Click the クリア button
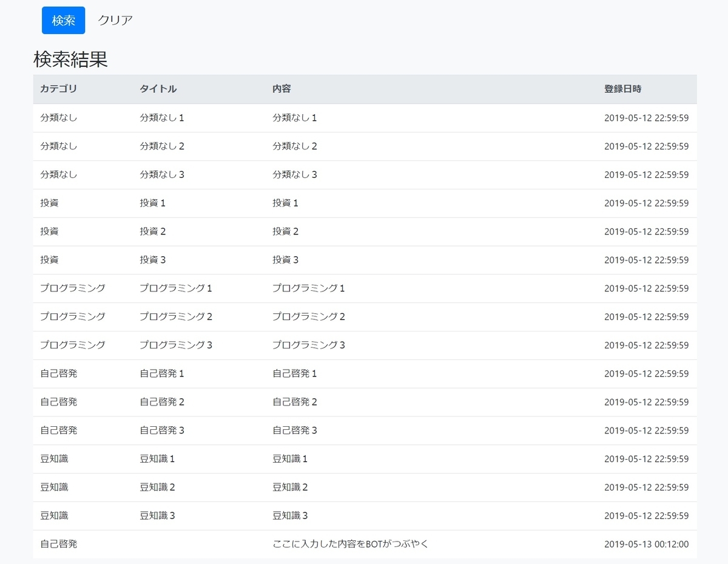The height and width of the screenshot is (564, 728). coord(115,20)
